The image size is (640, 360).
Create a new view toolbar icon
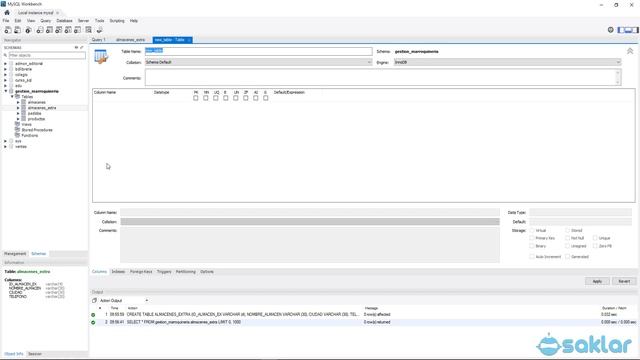point(59,30)
